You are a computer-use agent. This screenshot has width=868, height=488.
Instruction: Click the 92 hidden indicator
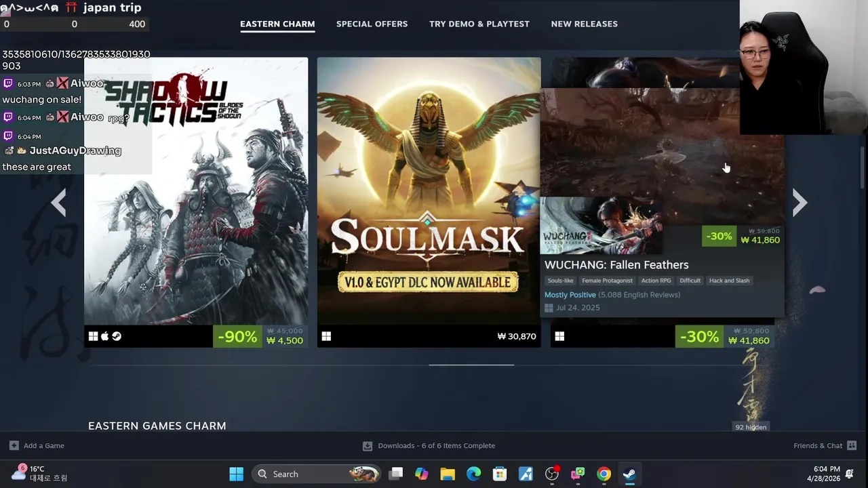point(751,427)
